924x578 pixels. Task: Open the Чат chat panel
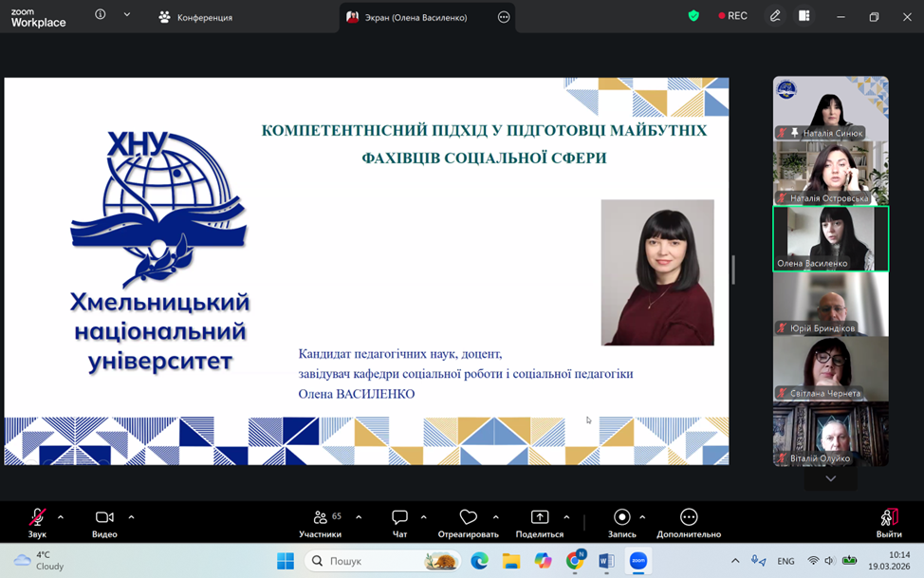[x=399, y=518]
